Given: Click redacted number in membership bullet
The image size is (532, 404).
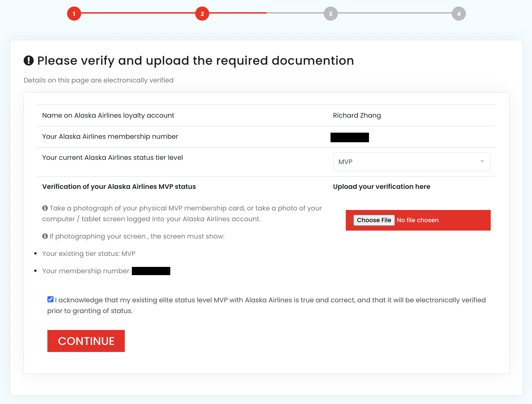Looking at the screenshot, I should [x=151, y=271].
